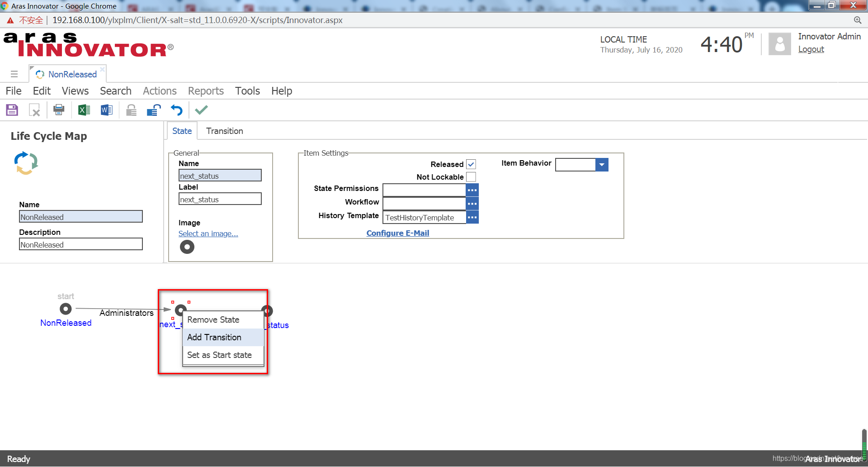Open the Help menu
868x467 pixels.
(x=282, y=91)
